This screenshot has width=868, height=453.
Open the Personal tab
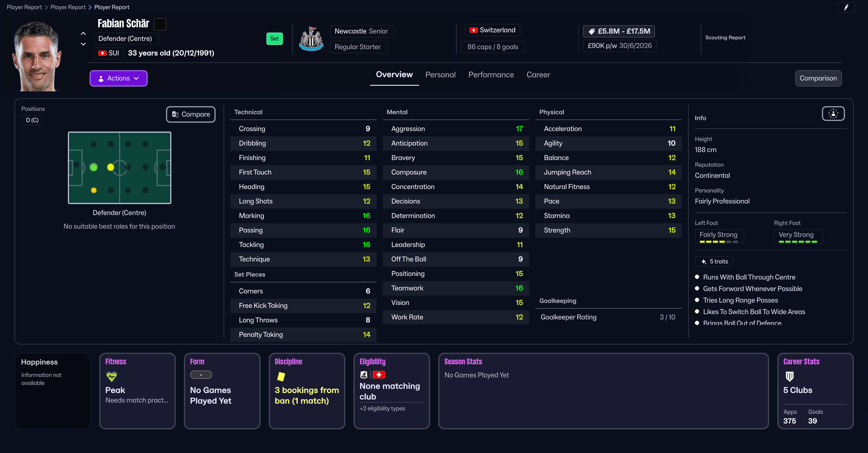440,75
